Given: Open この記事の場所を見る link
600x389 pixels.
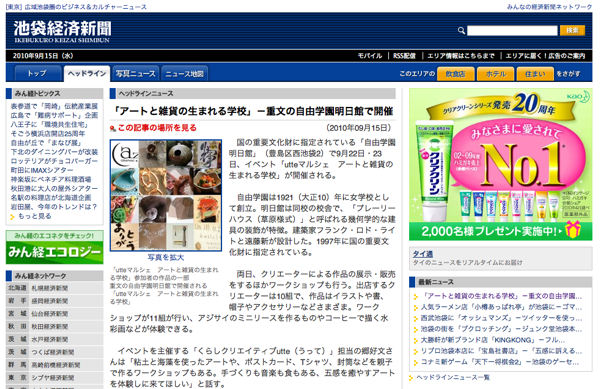Looking at the screenshot, I should (157, 128).
